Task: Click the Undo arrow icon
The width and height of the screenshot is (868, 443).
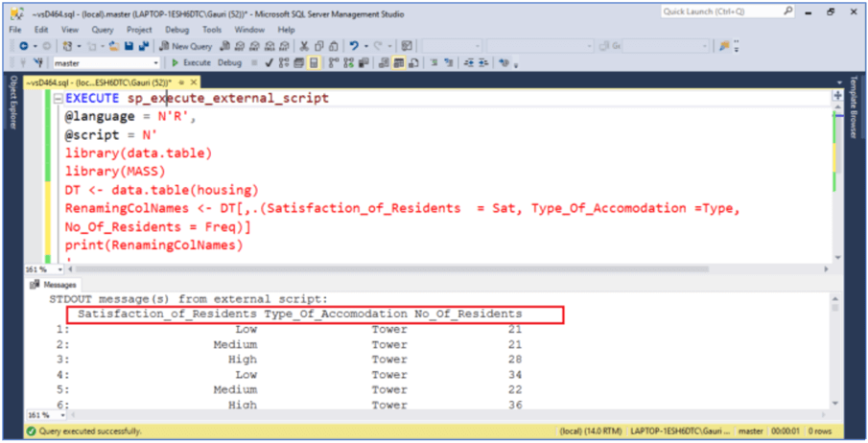Action: coord(355,46)
